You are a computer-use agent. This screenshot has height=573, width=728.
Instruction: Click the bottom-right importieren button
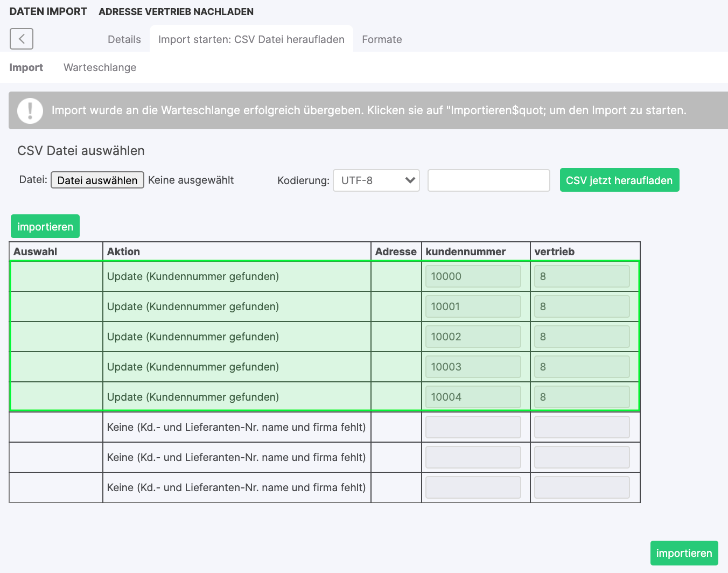coord(684,553)
